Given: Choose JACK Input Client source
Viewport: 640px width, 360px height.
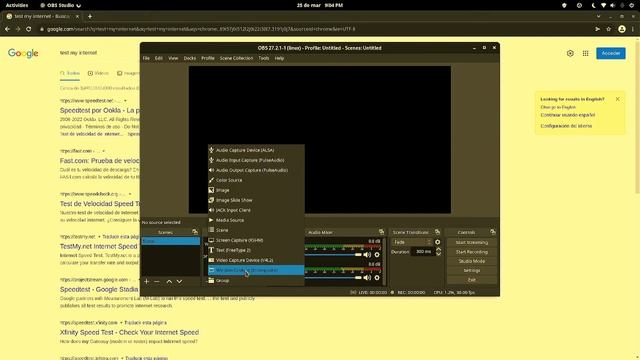Looking at the screenshot, I should pyautogui.click(x=256, y=210).
